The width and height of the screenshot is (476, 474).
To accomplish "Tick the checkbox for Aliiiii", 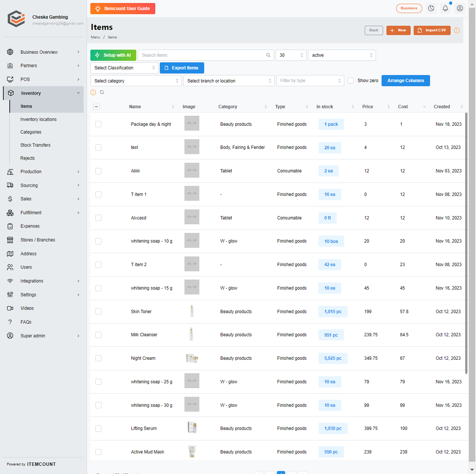I will [x=98, y=171].
